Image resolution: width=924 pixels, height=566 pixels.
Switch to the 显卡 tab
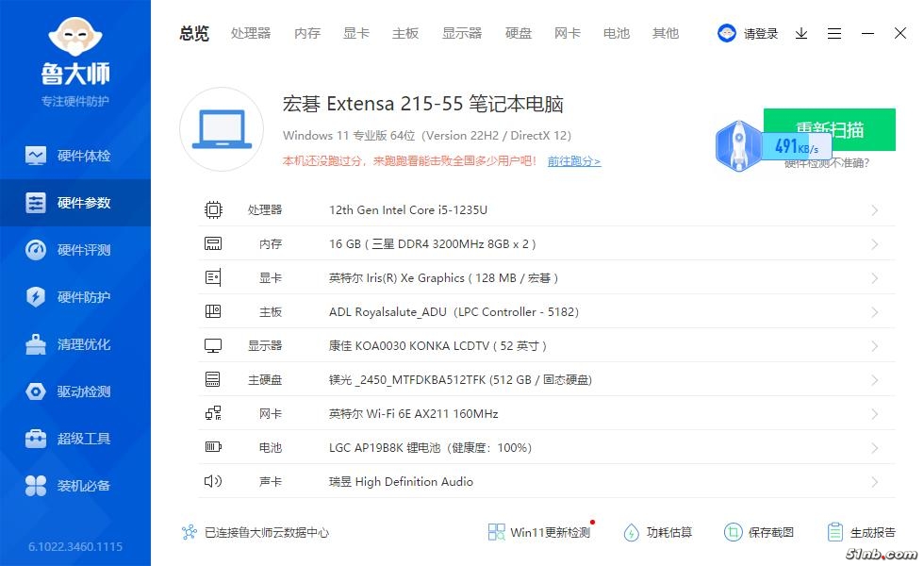[356, 33]
